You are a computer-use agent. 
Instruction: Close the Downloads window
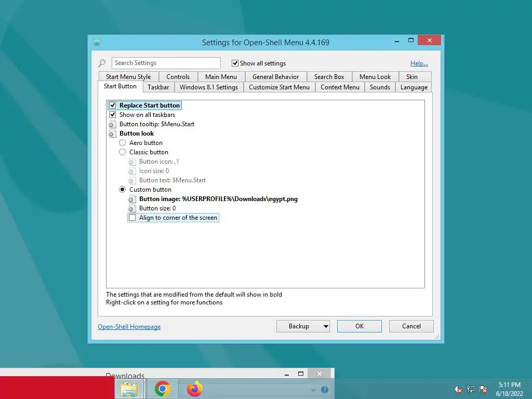(320, 374)
